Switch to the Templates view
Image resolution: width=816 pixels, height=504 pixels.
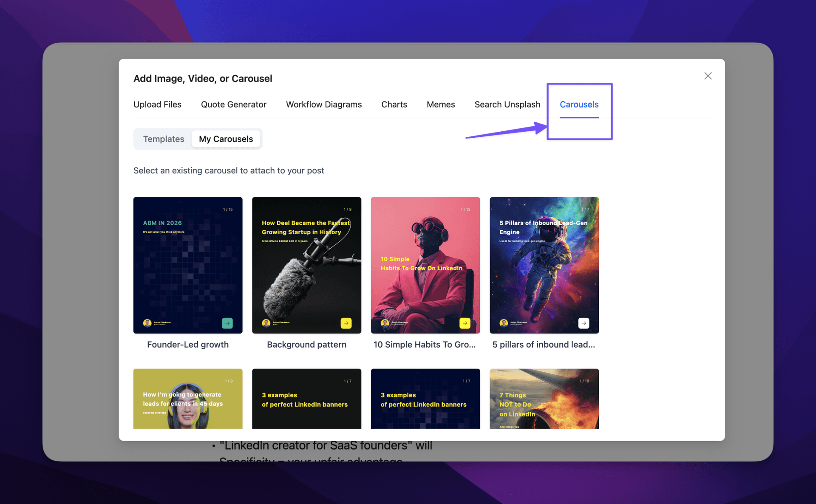point(163,139)
